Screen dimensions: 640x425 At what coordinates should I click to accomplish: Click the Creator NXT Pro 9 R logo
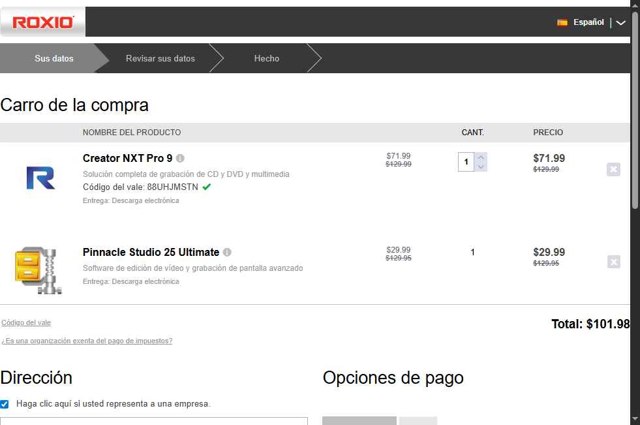point(40,178)
